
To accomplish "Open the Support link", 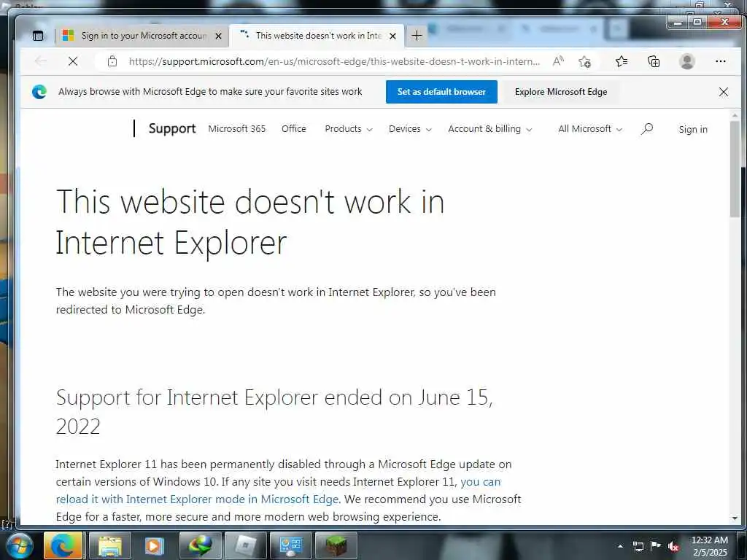I will coord(172,128).
